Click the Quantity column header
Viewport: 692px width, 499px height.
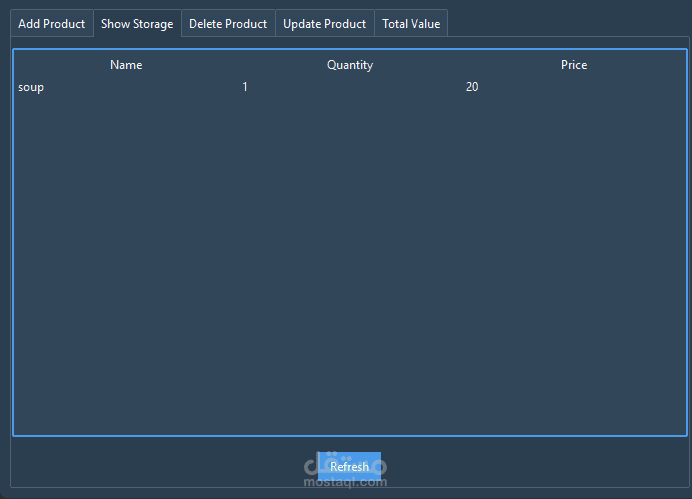[350, 65]
